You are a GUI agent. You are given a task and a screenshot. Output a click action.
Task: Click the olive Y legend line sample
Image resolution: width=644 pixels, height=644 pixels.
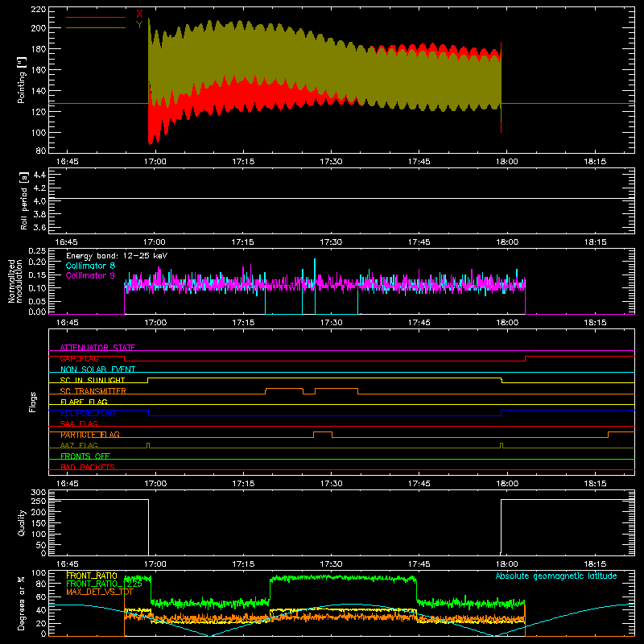point(96,27)
